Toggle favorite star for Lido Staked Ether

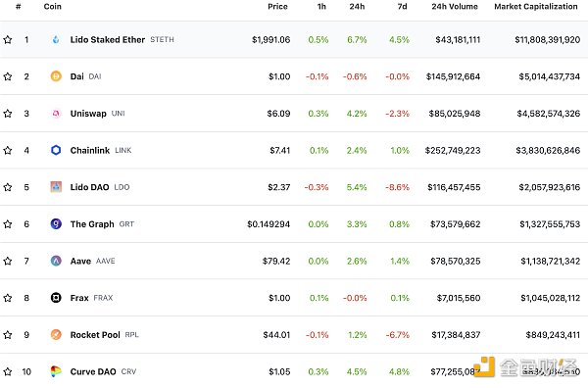8,39
